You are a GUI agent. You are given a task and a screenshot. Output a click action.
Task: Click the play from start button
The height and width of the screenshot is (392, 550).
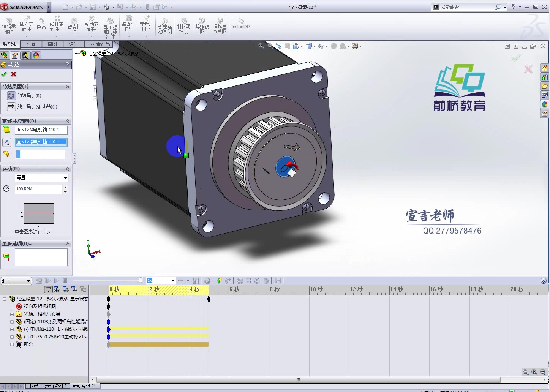pyautogui.click(x=47, y=281)
